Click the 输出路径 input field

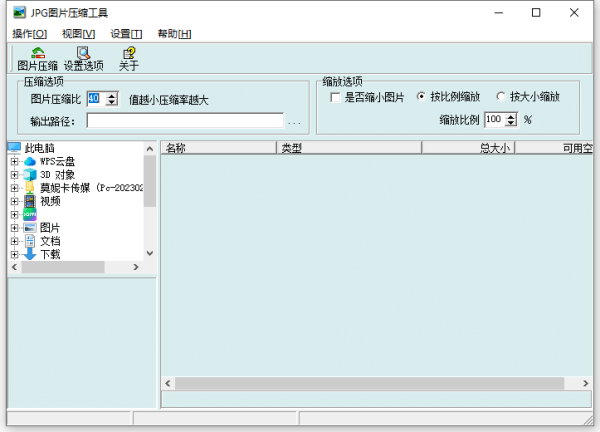pos(185,121)
